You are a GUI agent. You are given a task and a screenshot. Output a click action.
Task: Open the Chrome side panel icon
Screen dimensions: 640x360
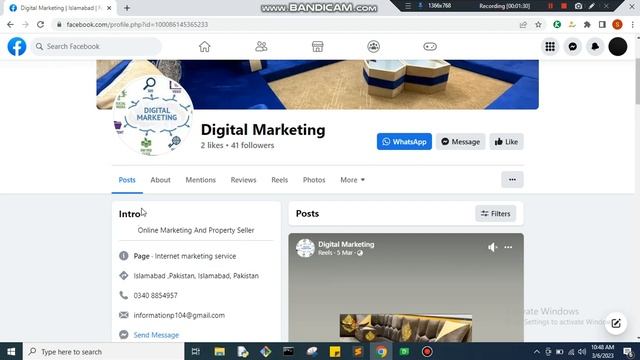602,24
